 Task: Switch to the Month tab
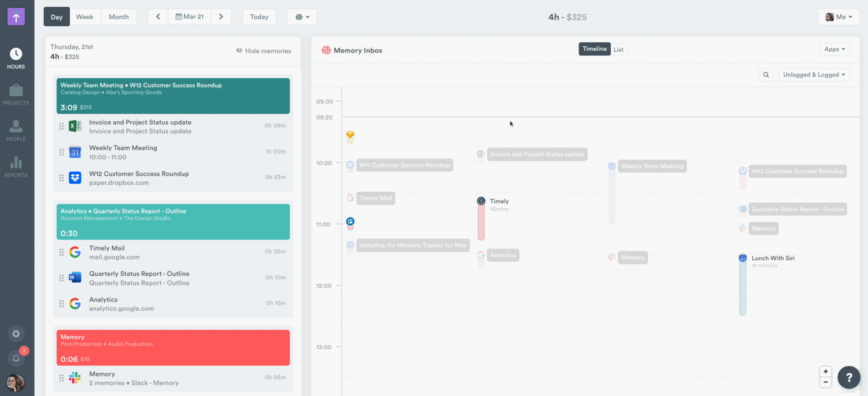pyautogui.click(x=119, y=17)
